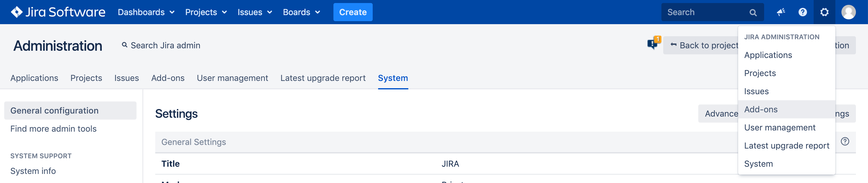Open the feedback megaphone icon
This screenshot has width=868, height=183.
tap(781, 12)
